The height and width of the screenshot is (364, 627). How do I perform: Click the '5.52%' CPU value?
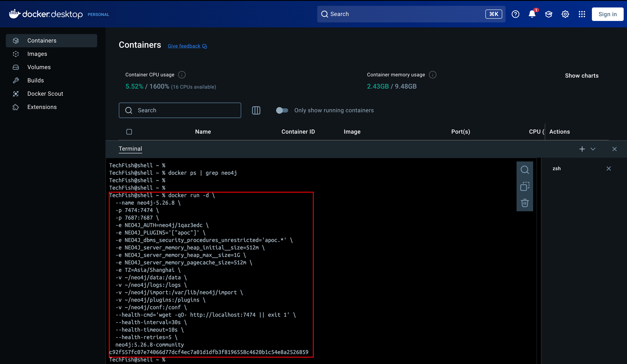[x=134, y=86]
